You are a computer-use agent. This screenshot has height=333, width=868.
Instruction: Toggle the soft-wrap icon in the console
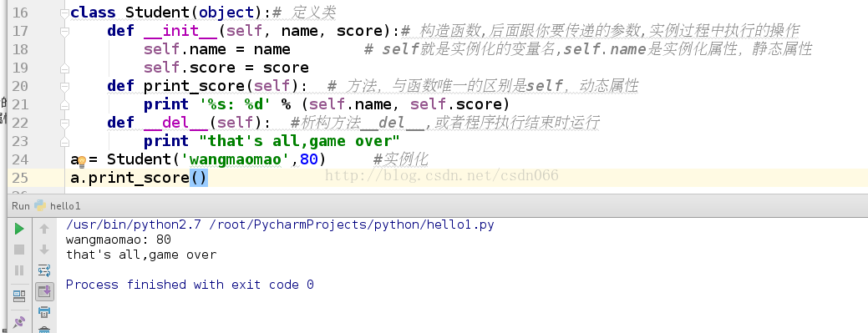click(x=44, y=270)
